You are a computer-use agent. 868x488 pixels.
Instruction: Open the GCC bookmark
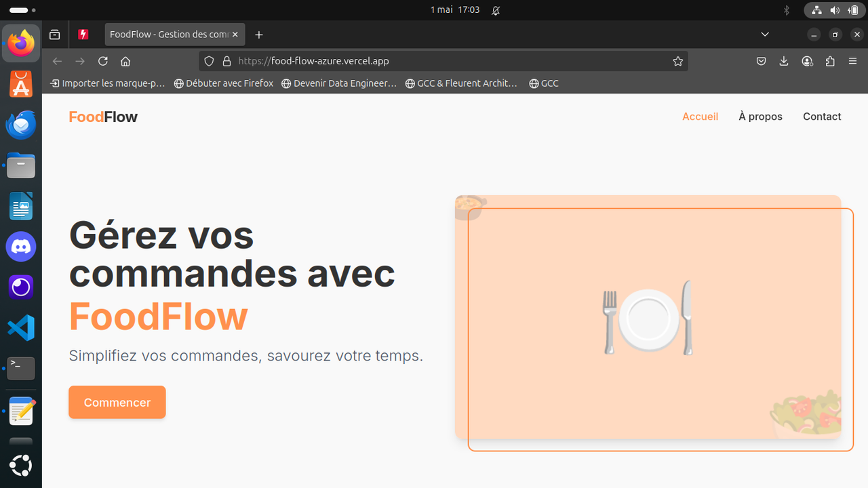[543, 83]
